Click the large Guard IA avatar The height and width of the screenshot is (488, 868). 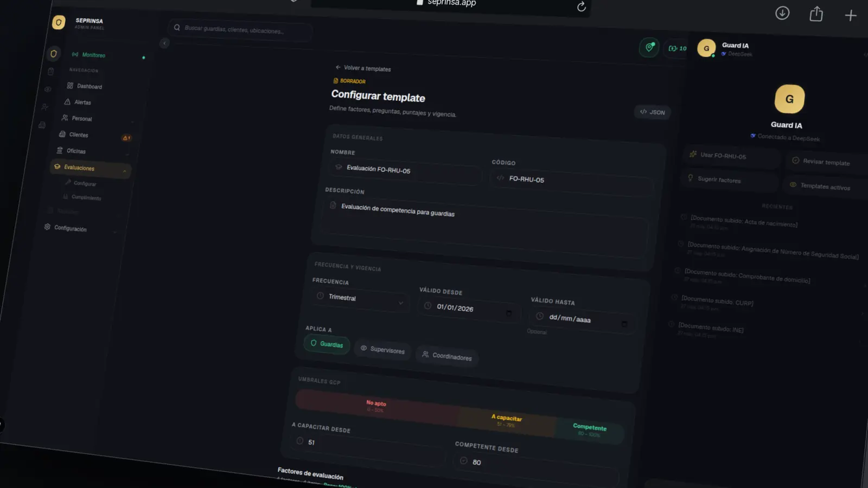coord(789,99)
